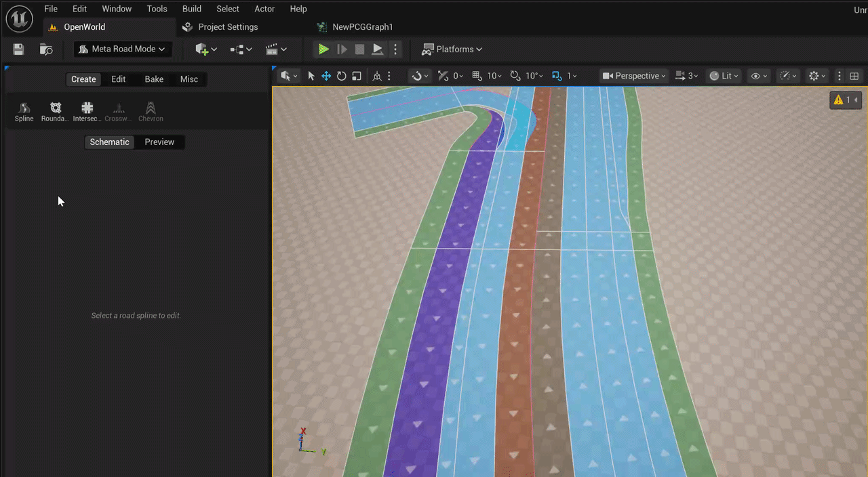
Task: Select the rotate gizmo tool
Action: click(342, 76)
